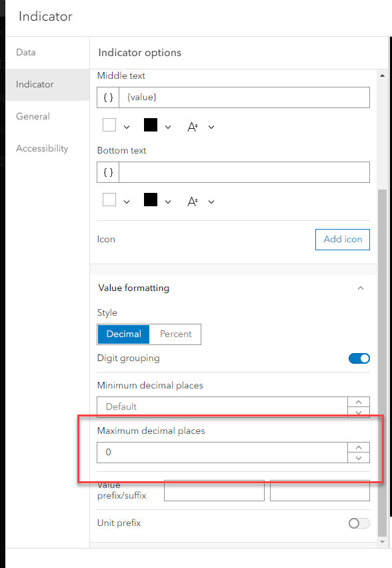Screen dimensions: 392x568
Task: Click the {} template icon for Bottom text
Action: tap(107, 172)
